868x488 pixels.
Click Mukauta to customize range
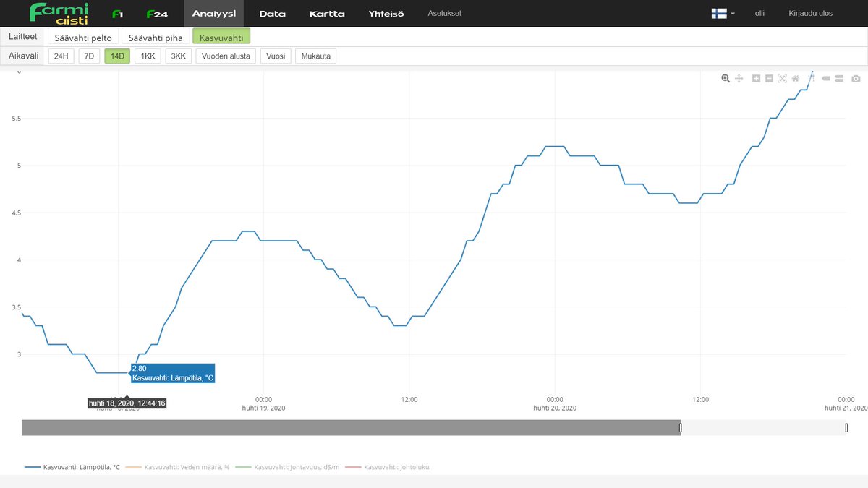(x=315, y=56)
